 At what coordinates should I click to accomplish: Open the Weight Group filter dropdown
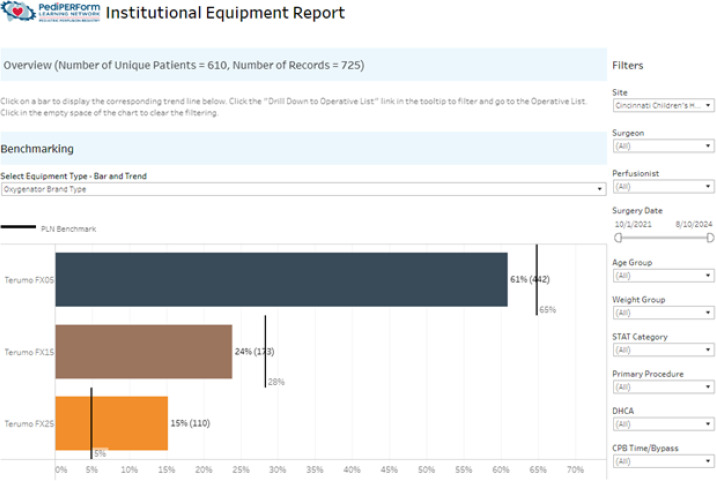[663, 313]
